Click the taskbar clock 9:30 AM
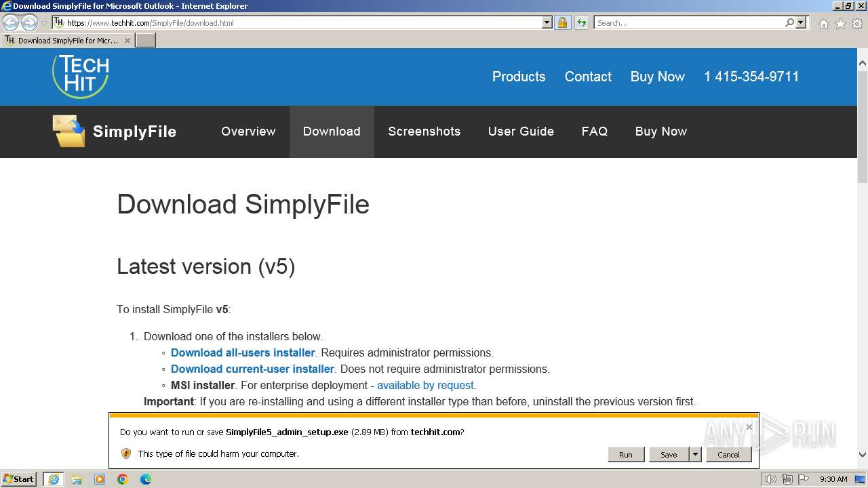868x488 pixels. [833, 479]
